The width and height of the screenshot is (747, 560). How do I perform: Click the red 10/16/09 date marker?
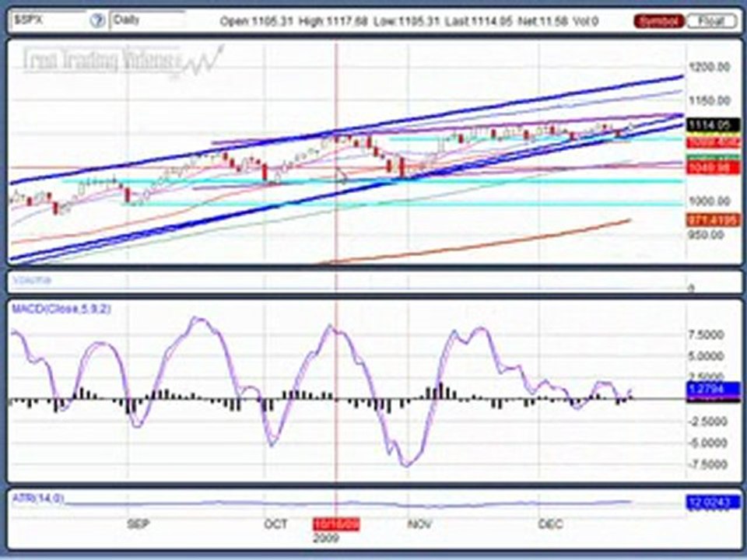(x=336, y=525)
